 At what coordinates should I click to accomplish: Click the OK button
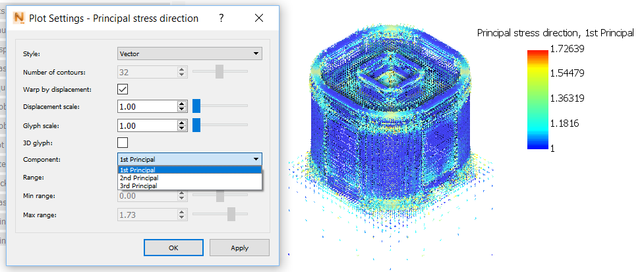point(173,248)
